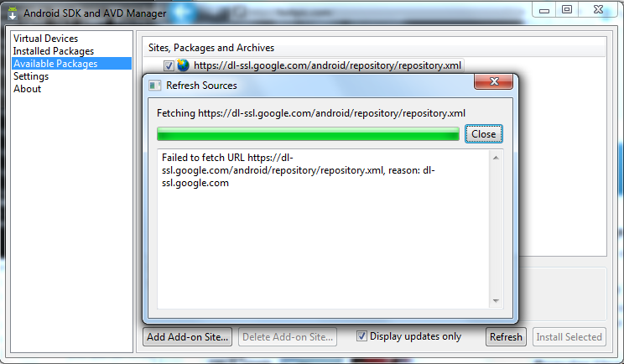The image size is (624, 364).
Task: Click the Refresh button
Action: point(506,337)
